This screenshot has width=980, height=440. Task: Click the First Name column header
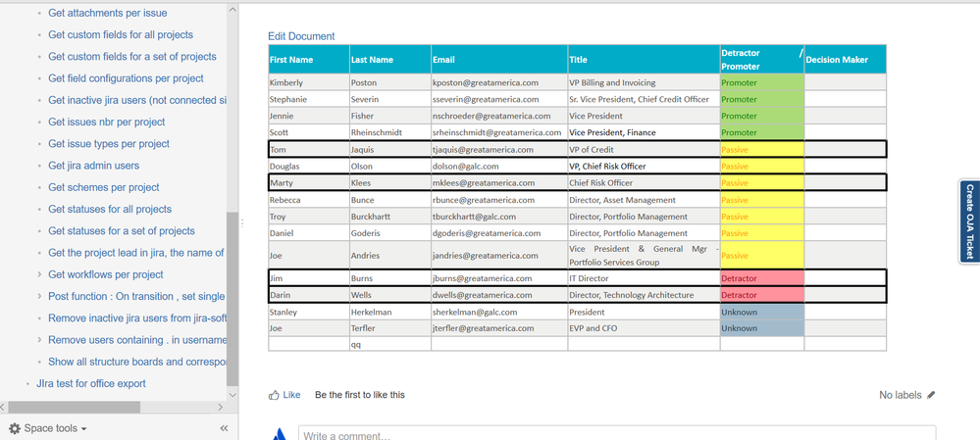coord(309,60)
